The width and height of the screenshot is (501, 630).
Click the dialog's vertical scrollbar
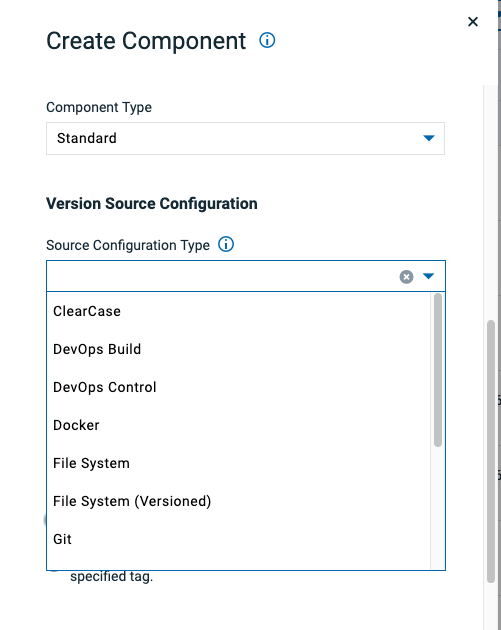(491, 451)
